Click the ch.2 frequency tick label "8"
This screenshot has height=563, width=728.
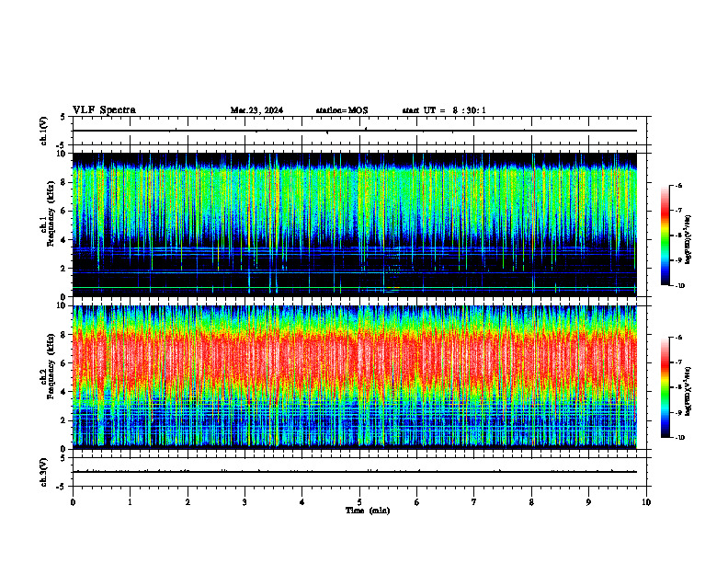pos(64,335)
